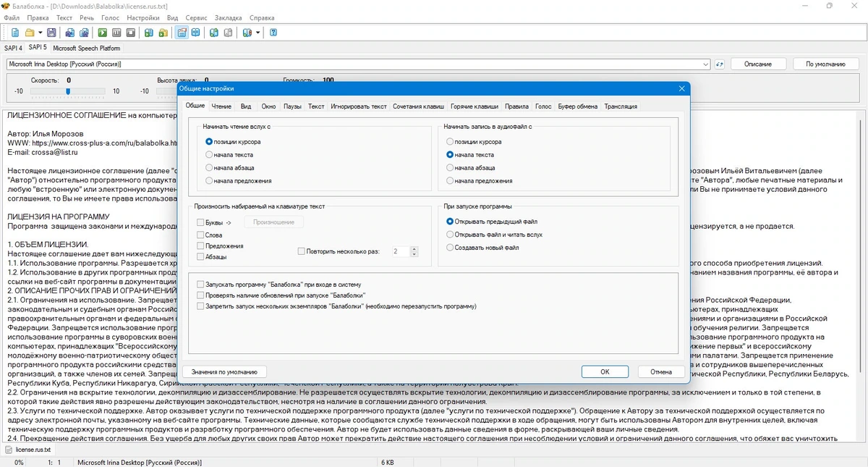Image resolution: width=868 pixels, height=467 pixels.
Task: Enable the Буквы checkbox
Action: coord(200,222)
